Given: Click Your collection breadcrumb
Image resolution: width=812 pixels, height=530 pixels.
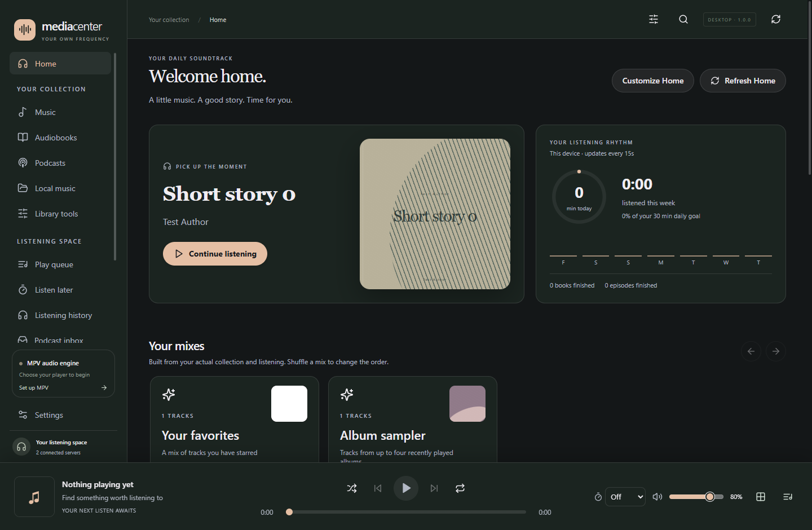Looking at the screenshot, I should (169, 20).
